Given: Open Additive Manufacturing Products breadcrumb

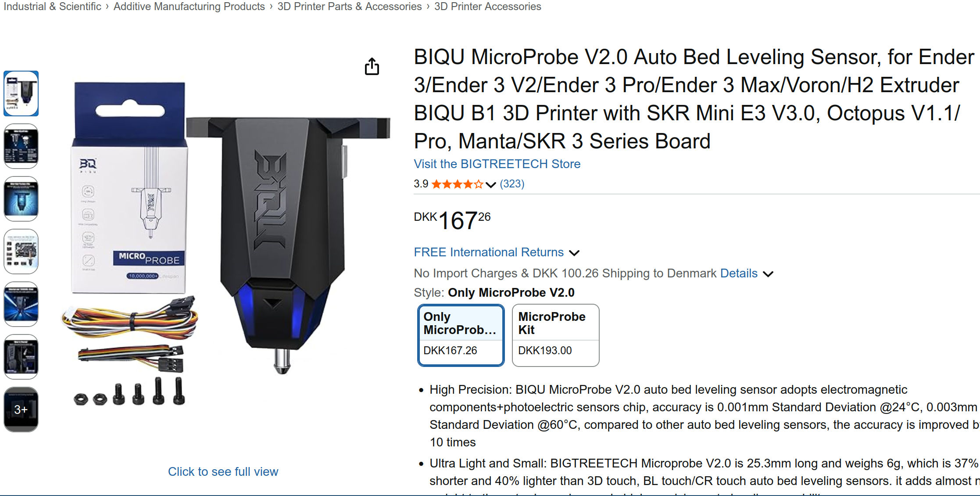Looking at the screenshot, I should (189, 7).
